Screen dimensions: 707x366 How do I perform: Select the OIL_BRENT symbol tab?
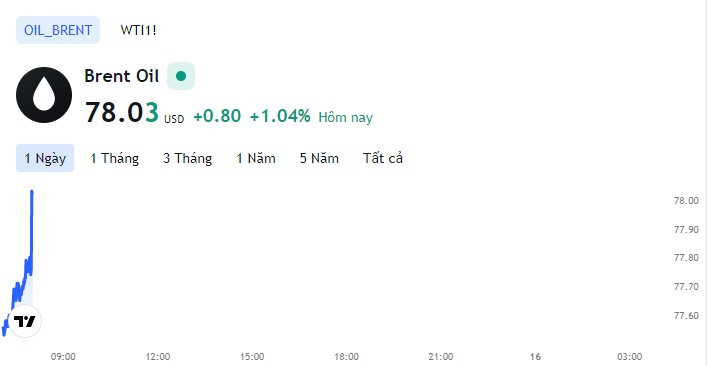click(x=58, y=30)
